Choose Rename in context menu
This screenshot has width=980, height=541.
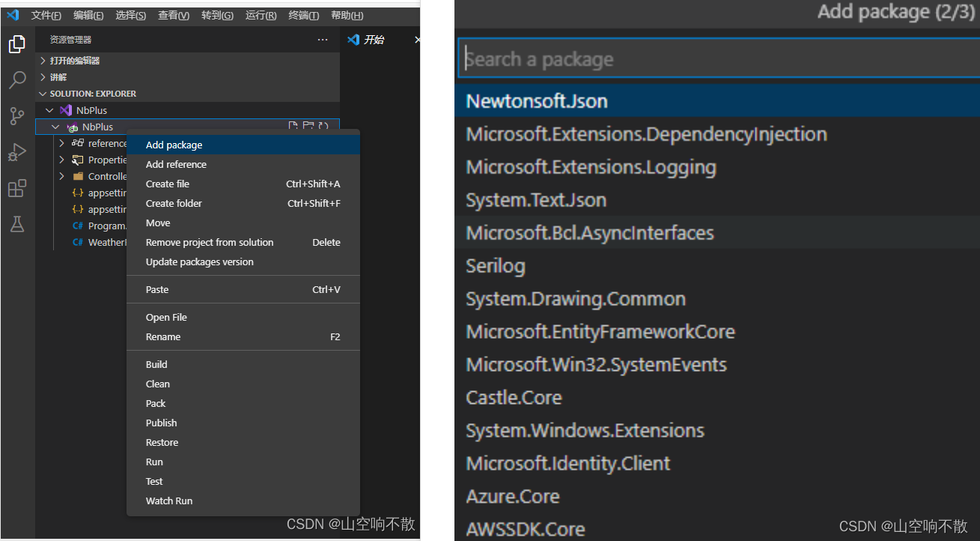tap(243, 336)
